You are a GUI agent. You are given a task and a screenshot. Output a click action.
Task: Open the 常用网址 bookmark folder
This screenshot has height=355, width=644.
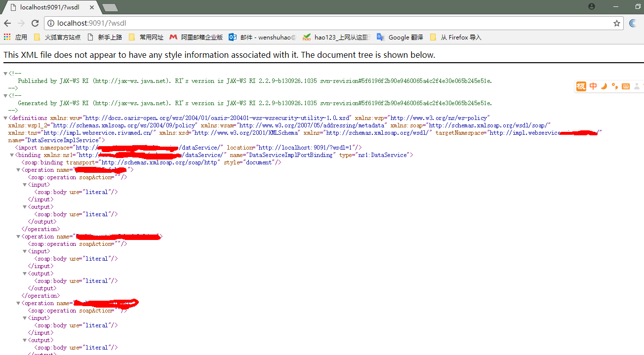click(146, 37)
